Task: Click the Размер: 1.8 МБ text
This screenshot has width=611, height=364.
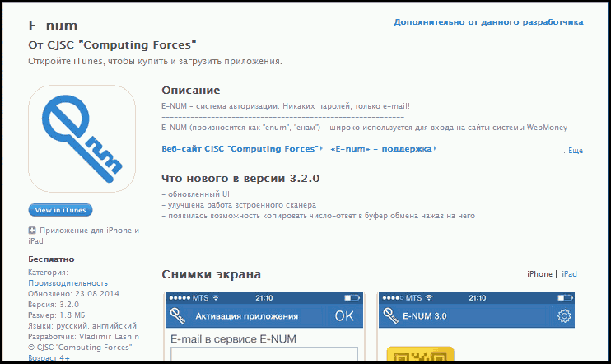Action: (57, 315)
